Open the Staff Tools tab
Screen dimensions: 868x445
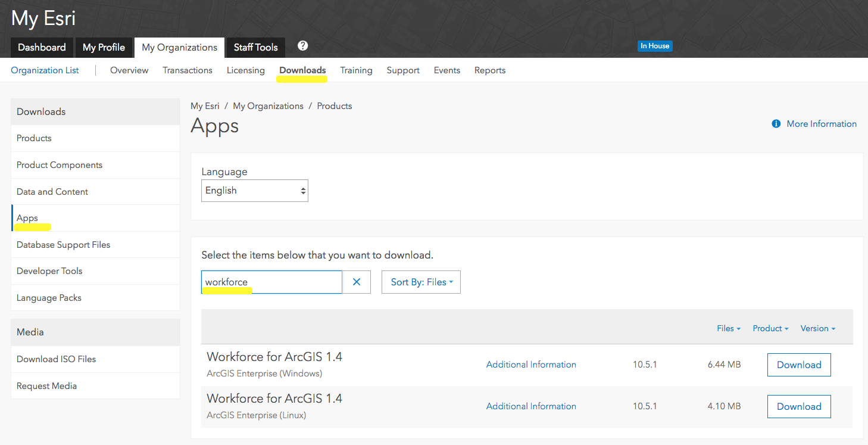255,48
